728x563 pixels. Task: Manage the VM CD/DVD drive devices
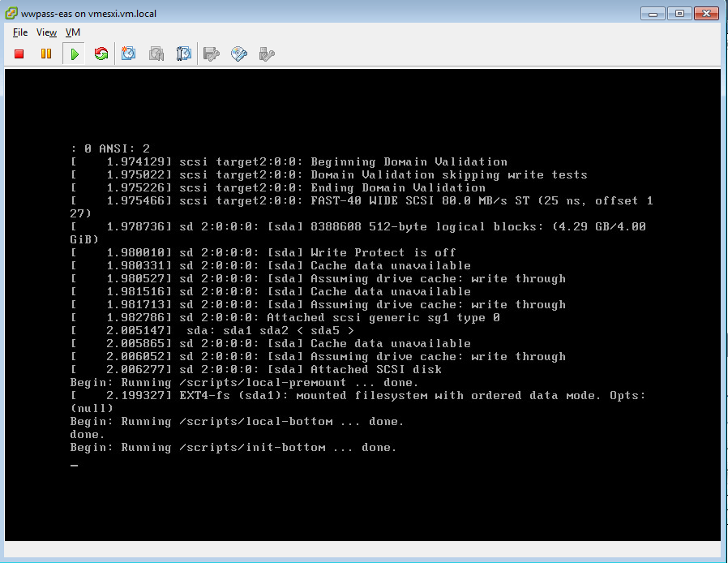pyautogui.click(x=238, y=53)
